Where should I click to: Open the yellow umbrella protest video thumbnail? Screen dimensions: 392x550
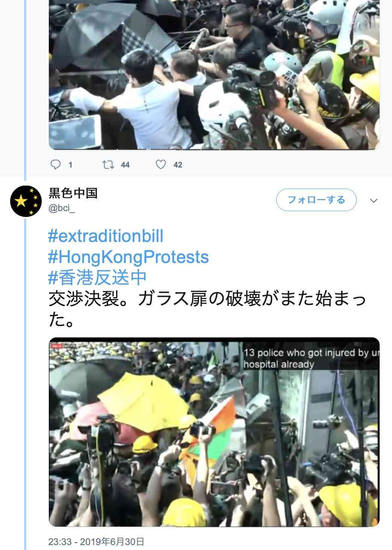[214, 432]
